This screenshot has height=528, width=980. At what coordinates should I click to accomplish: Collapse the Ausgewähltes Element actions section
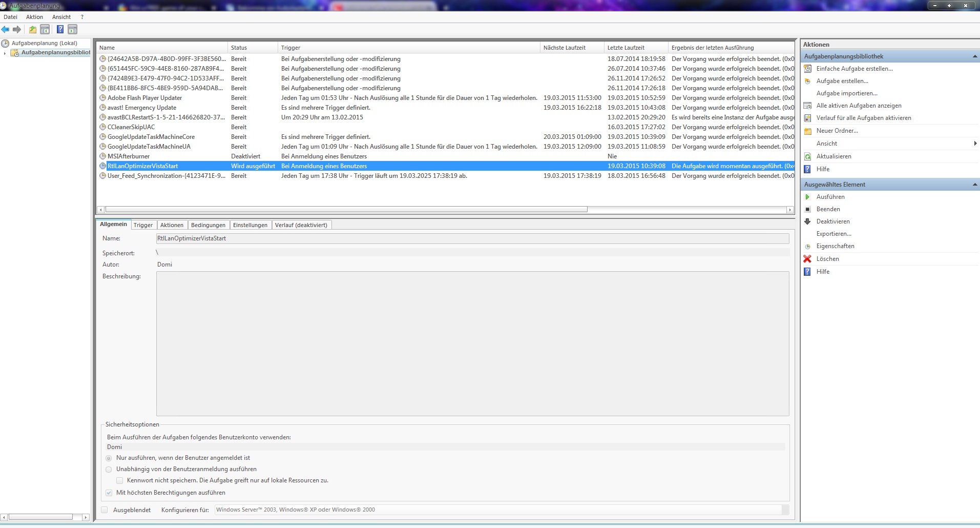pos(975,185)
